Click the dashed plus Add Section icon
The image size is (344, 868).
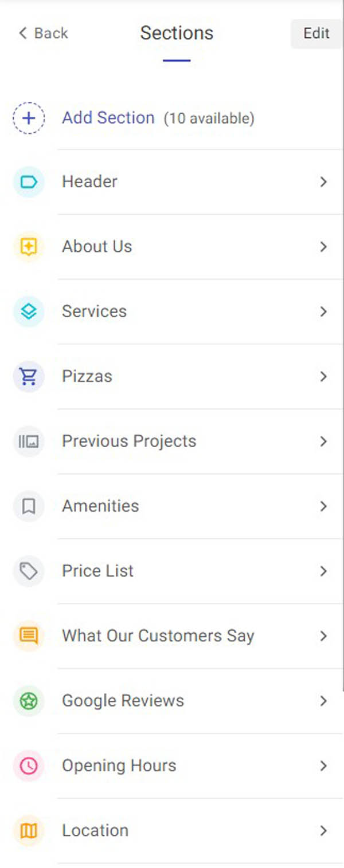29,118
